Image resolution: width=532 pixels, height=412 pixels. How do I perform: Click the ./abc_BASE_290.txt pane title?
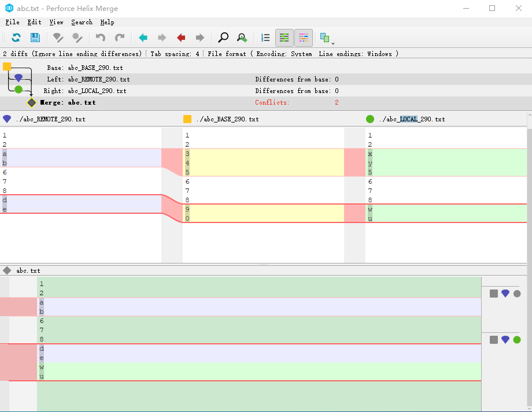[x=228, y=120]
